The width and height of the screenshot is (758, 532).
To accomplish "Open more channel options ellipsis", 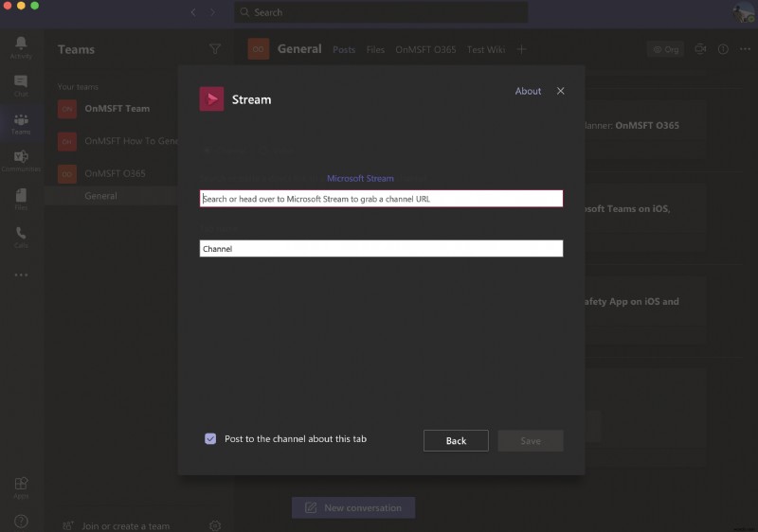I will point(745,49).
